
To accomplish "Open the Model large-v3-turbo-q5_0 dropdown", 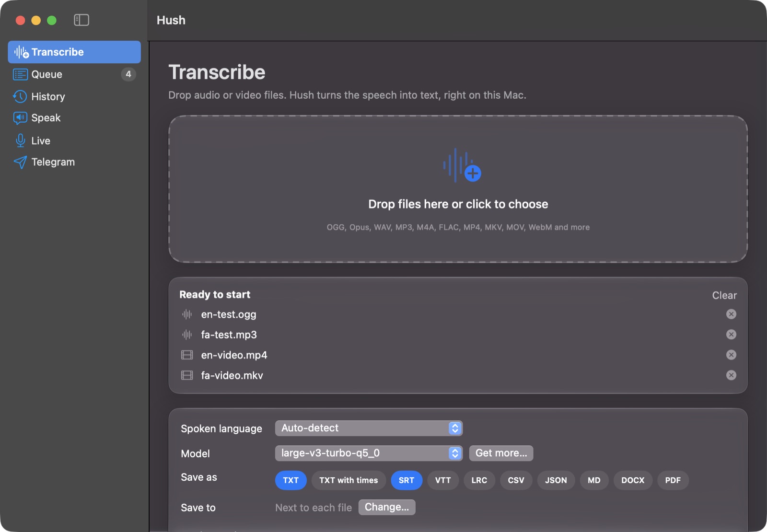I will tap(369, 453).
